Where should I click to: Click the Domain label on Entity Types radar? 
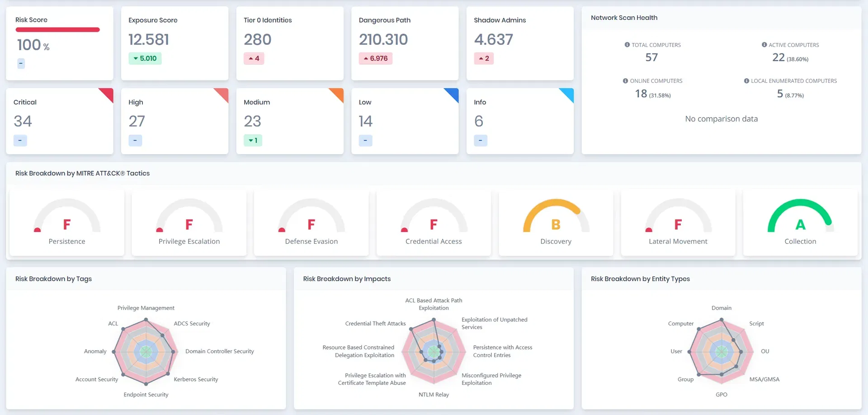coord(722,308)
